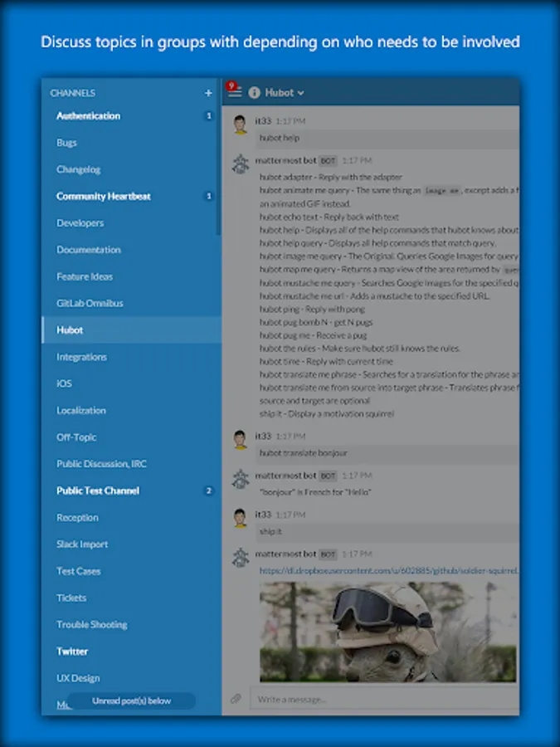Click the BOT tag on bonjour reply
560x747 pixels.
pyautogui.click(x=328, y=476)
